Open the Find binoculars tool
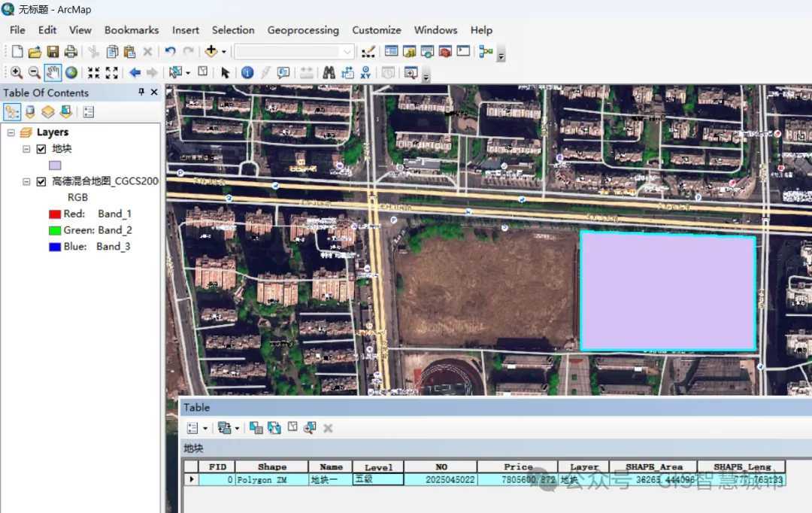This screenshot has height=513, width=812. [x=329, y=73]
